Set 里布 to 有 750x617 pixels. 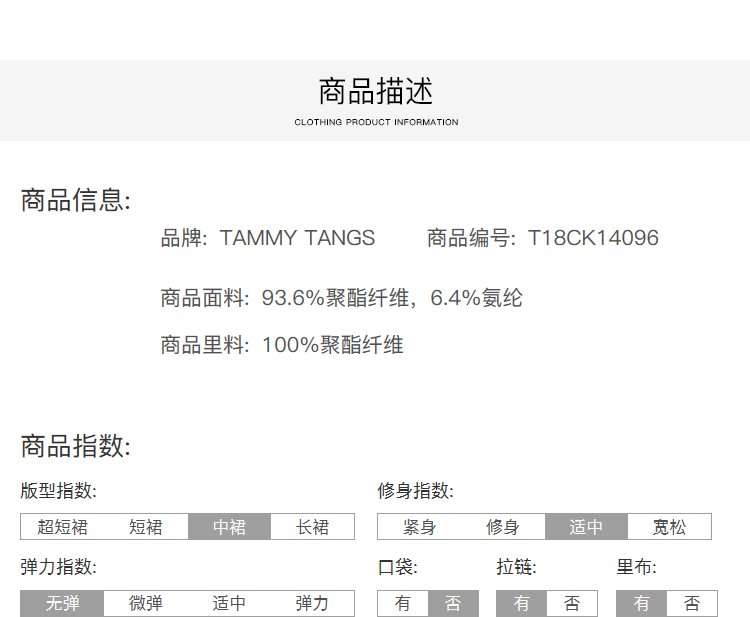coord(642,603)
